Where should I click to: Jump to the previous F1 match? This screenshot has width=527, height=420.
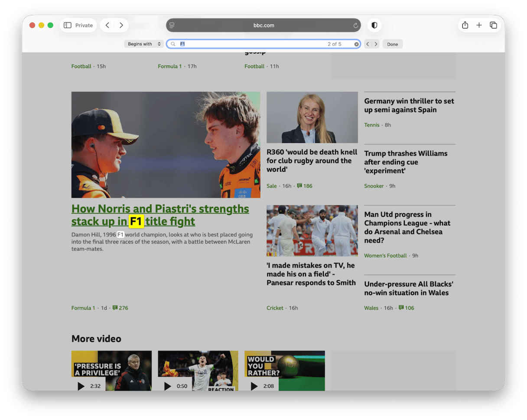[368, 44]
